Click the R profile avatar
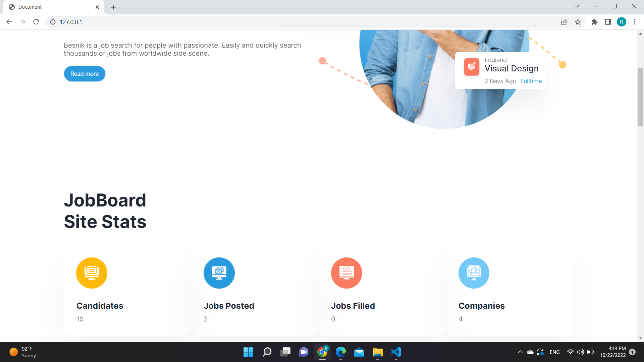Screen dimensions: 644x362 point(622,22)
